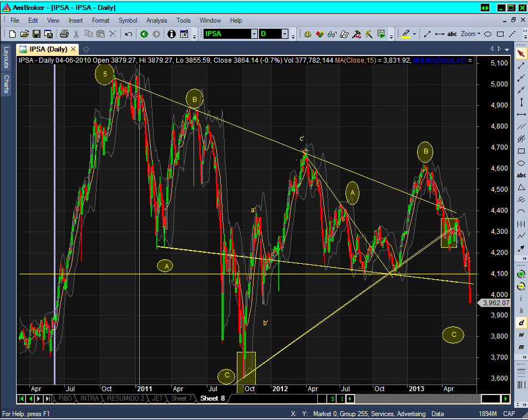Open the File menu
Viewport: 528px width, 420px height.
click(x=15, y=21)
